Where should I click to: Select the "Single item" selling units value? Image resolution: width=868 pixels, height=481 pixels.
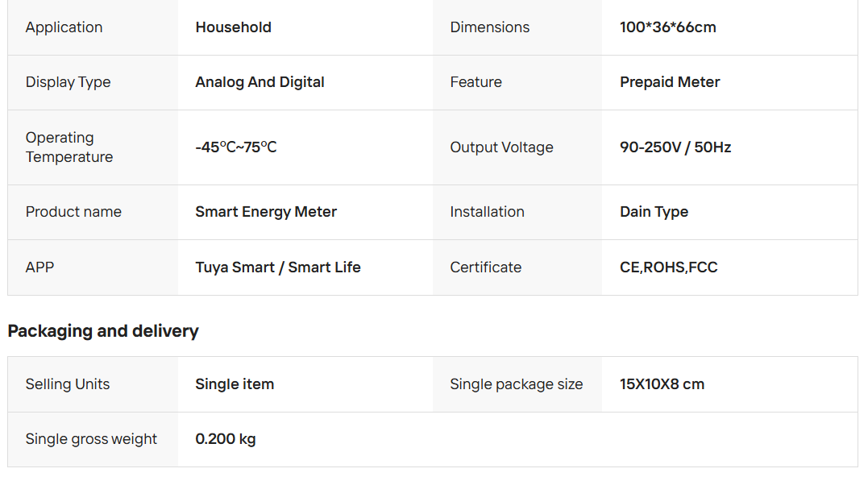(235, 384)
